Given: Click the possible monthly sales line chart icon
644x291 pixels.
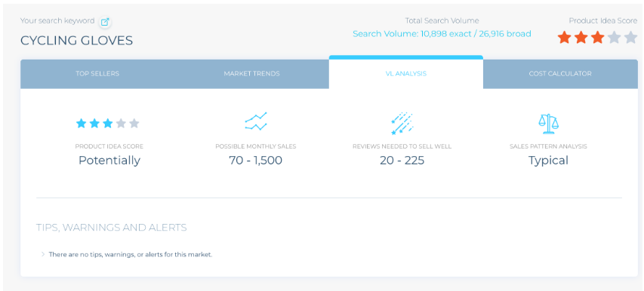Looking at the screenshot, I should (x=256, y=121).
